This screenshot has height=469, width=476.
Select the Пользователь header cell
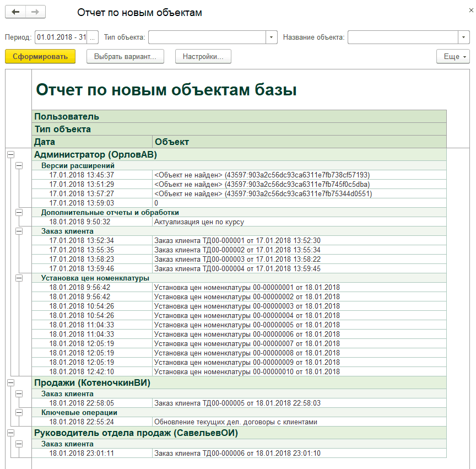click(x=239, y=116)
